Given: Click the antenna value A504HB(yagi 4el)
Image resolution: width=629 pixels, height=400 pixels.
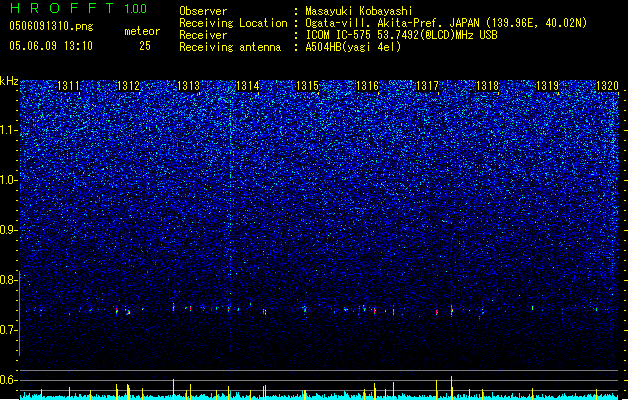Looking at the screenshot, I should point(353,47).
